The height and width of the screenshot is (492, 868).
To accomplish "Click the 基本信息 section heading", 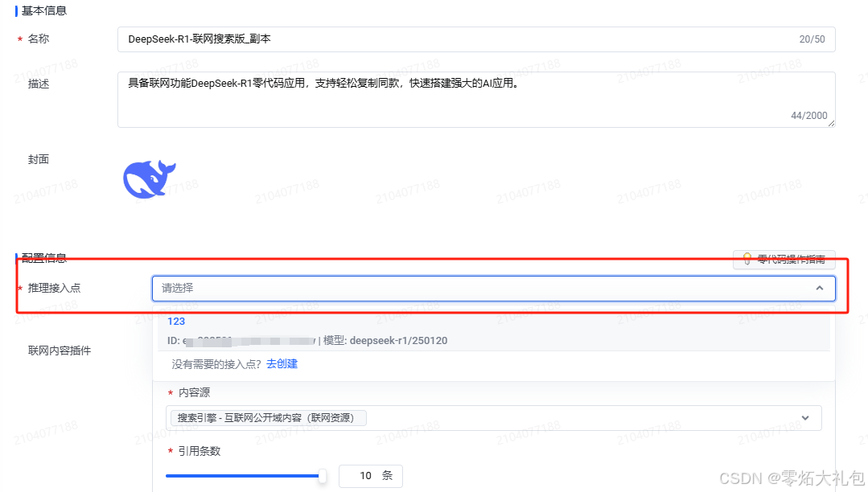I will (44, 10).
